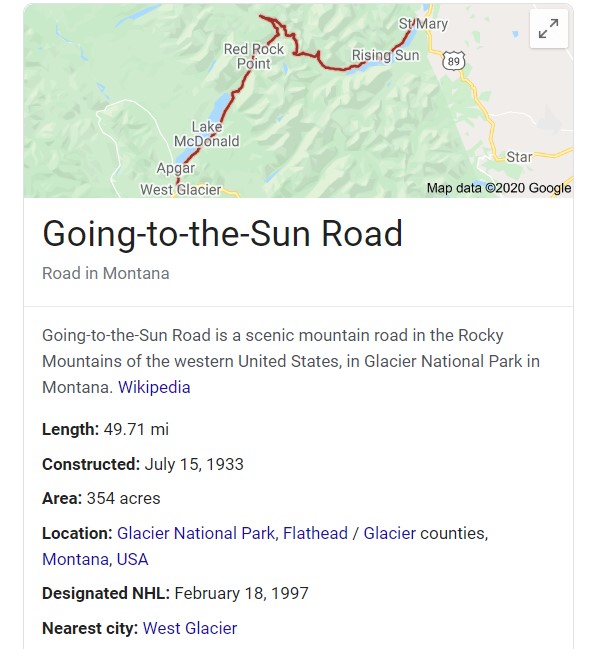Click the Going-to-the-Sun Road title heading
The image size is (595, 649).
[222, 234]
